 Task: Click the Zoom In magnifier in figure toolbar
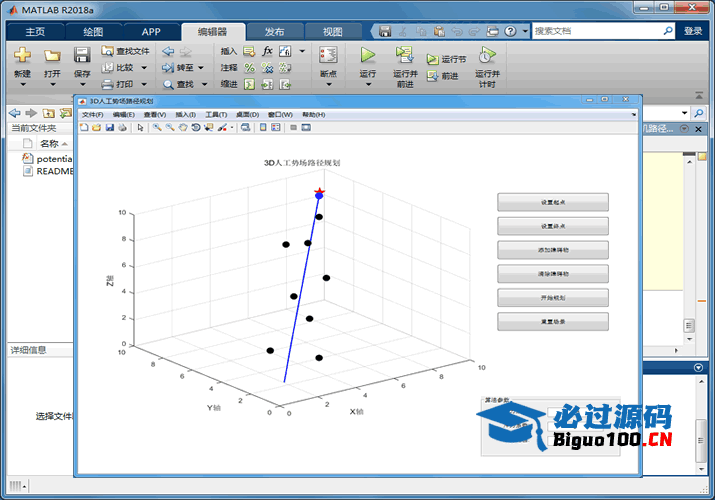(x=158, y=128)
